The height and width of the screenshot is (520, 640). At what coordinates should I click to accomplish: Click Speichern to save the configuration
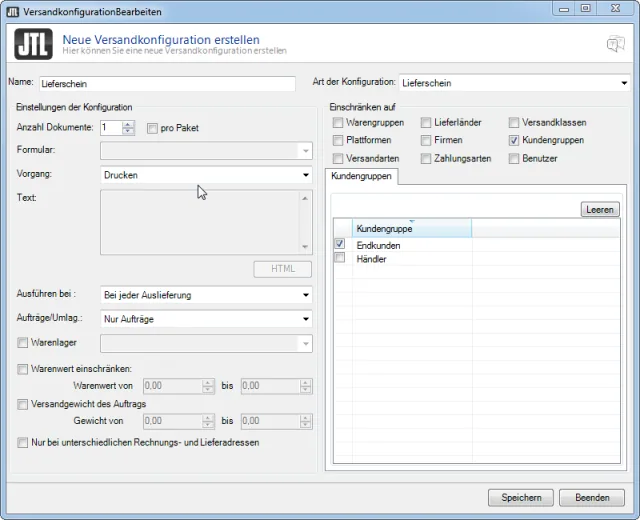tap(521, 498)
